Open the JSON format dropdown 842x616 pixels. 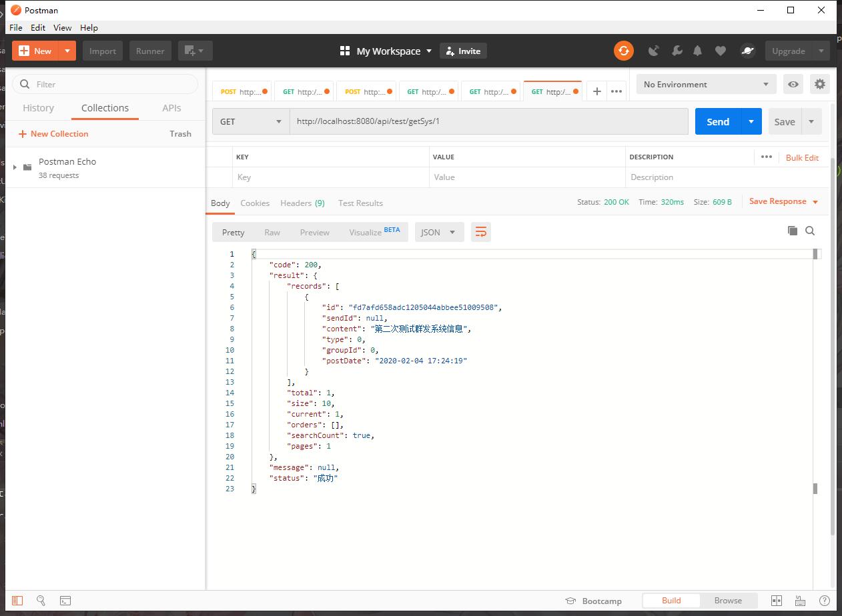[440, 232]
